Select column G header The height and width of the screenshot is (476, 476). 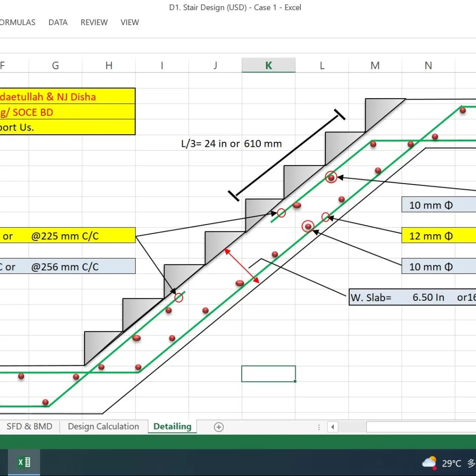click(x=55, y=65)
